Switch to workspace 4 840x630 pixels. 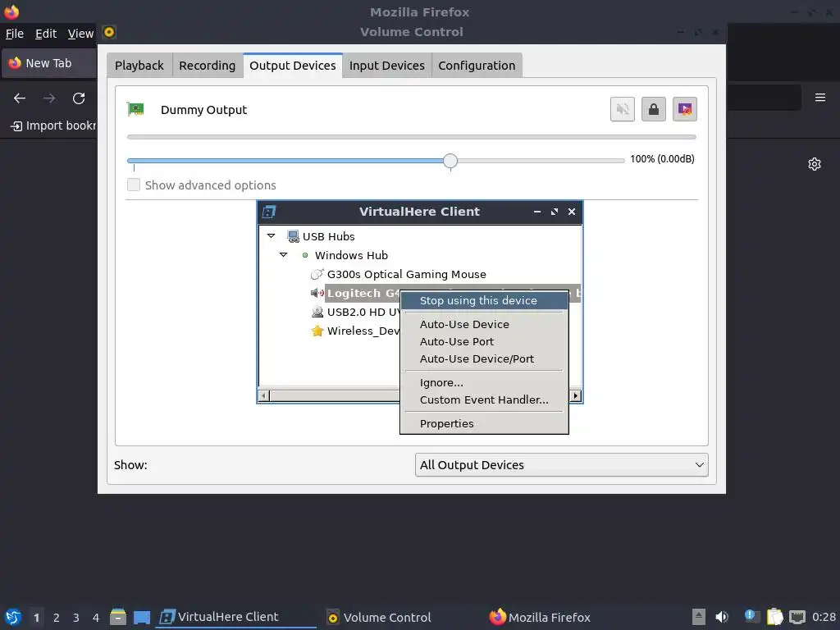pos(96,617)
